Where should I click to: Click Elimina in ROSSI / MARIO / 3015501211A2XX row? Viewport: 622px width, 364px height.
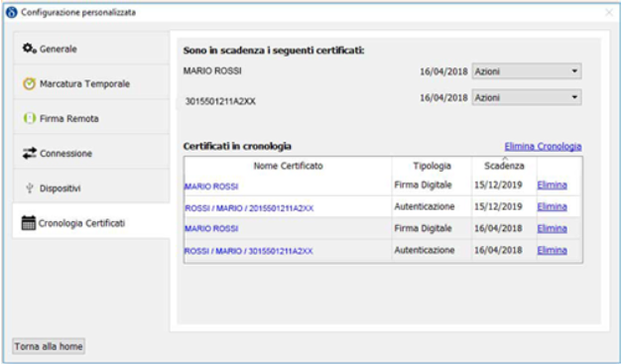[x=552, y=250]
